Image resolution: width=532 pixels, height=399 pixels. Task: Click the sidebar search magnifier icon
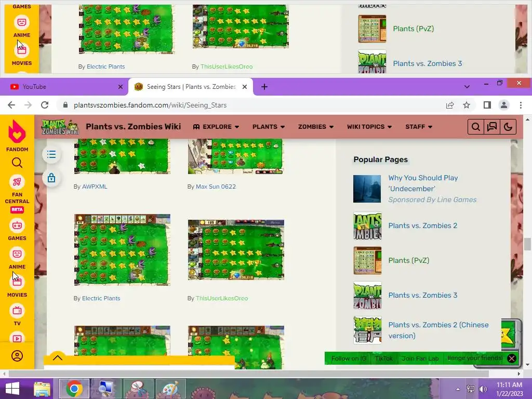[x=17, y=163]
